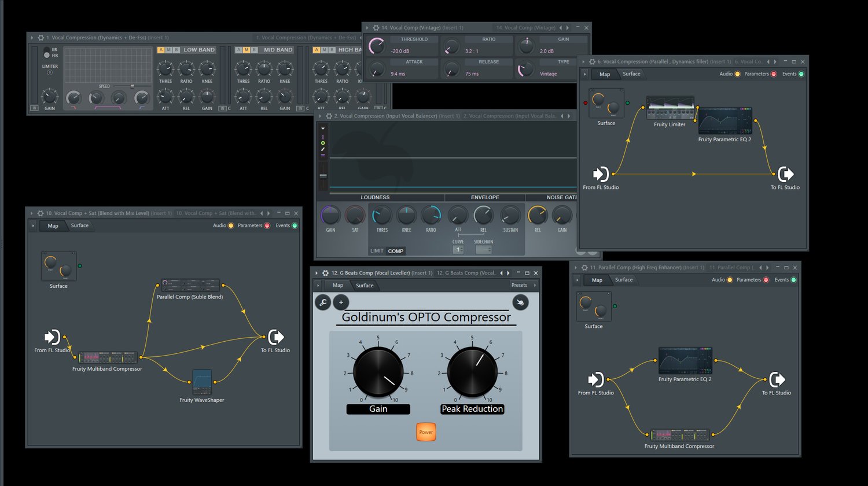Open Patcher options arrow beside Map tab in G Beats Comp

tap(318, 285)
